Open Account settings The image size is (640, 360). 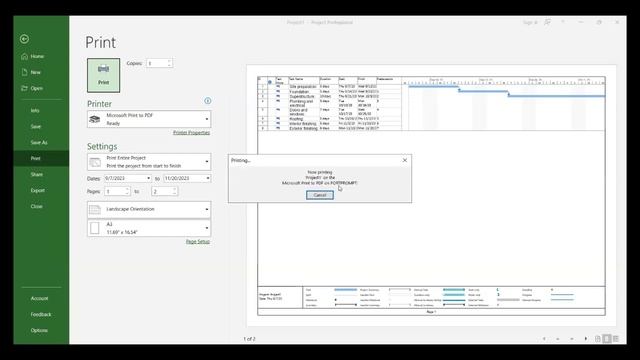point(41,298)
